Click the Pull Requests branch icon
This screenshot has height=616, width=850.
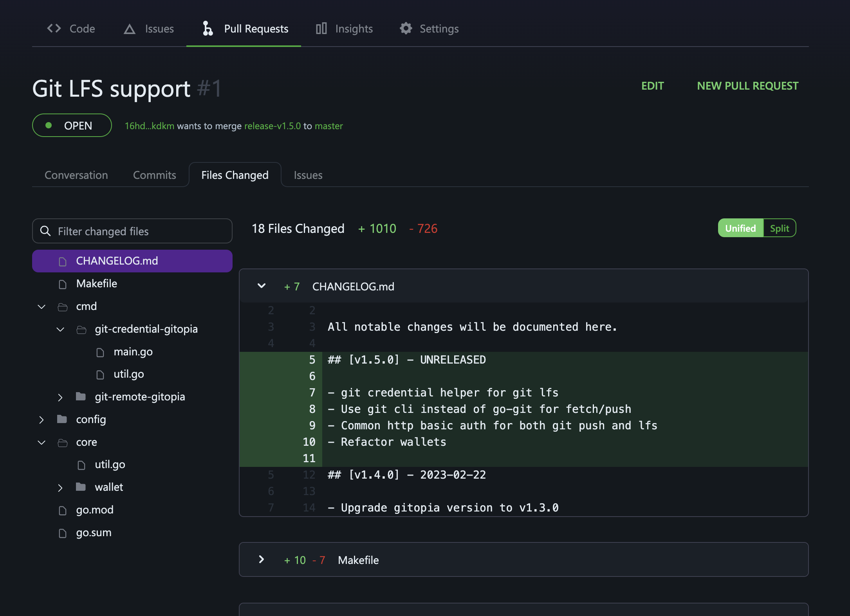[208, 29]
